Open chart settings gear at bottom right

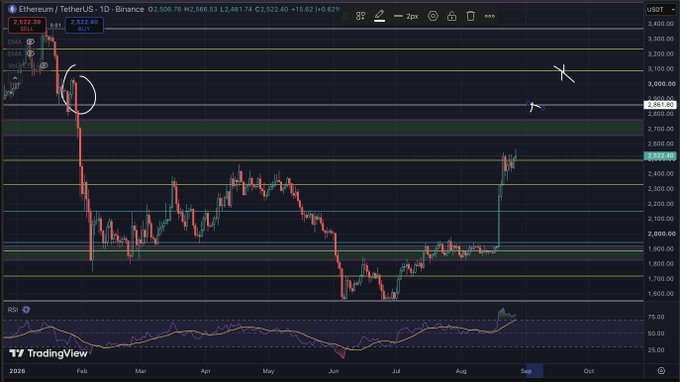(x=661, y=371)
